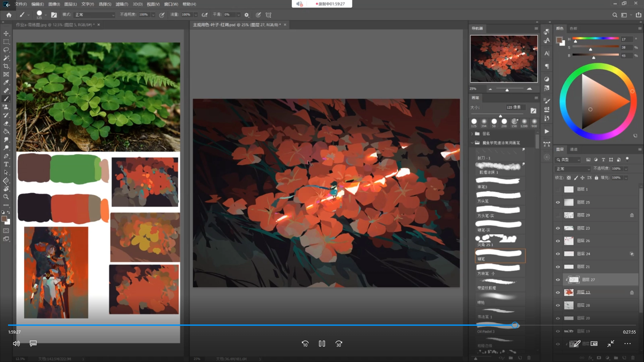This screenshot has height=362, width=644.
Task: Hide layer 图层 27
Action: pos(558,280)
